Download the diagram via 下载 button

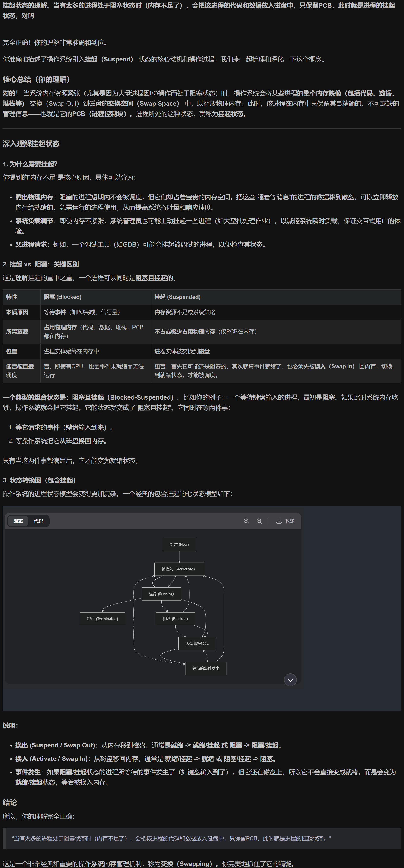285,521
